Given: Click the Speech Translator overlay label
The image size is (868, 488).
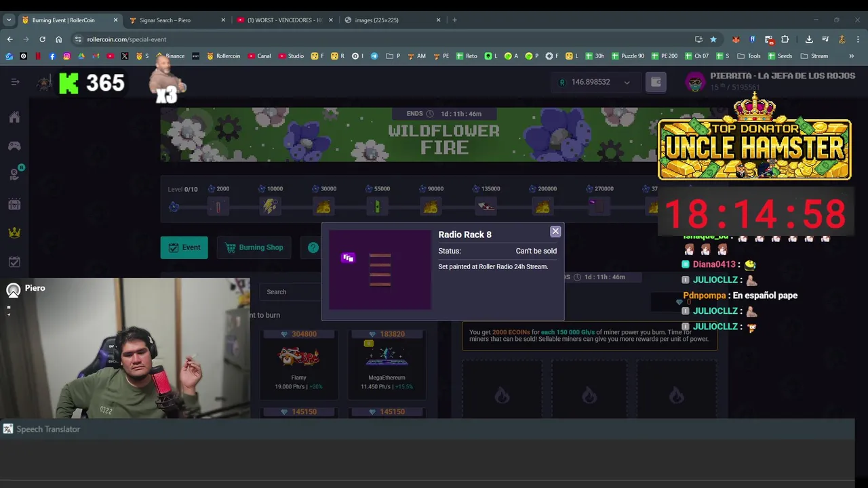Looking at the screenshot, I should 48,429.
